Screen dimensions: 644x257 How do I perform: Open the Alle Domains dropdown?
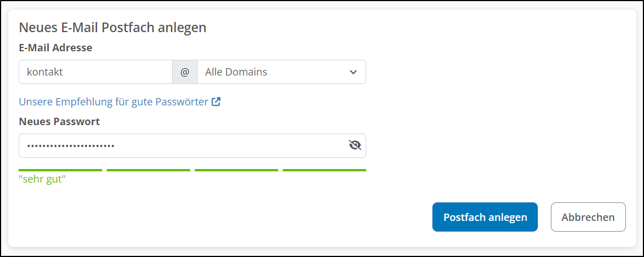pos(281,72)
